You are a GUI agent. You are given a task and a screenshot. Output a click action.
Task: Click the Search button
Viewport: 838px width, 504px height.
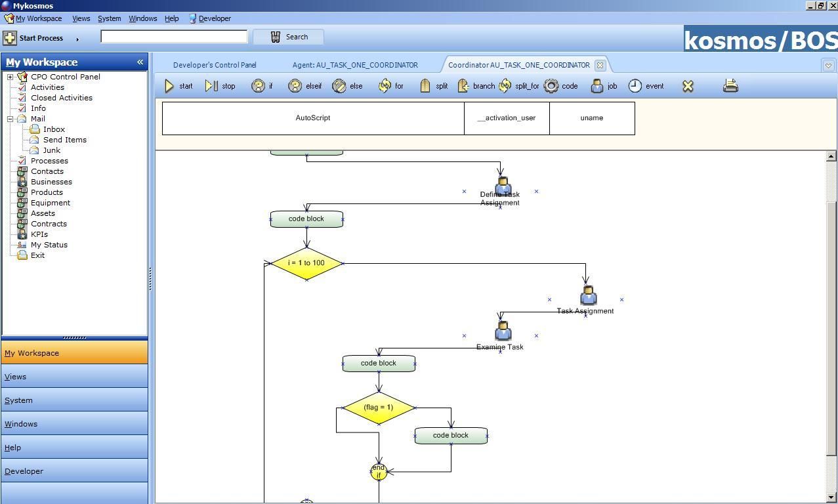coord(289,37)
